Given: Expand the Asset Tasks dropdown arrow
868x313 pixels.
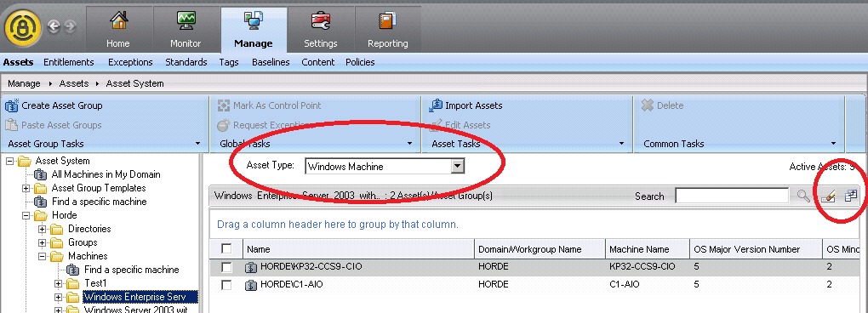Looking at the screenshot, I should 622,144.
